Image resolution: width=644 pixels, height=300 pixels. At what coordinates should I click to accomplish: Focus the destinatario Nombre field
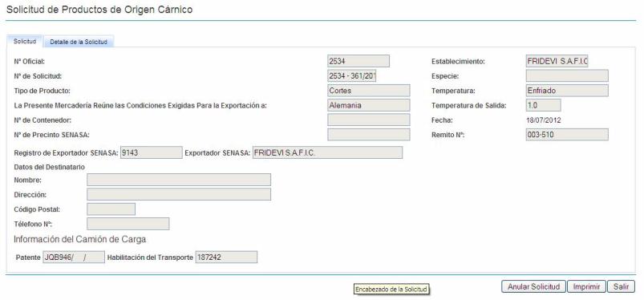tap(179, 180)
